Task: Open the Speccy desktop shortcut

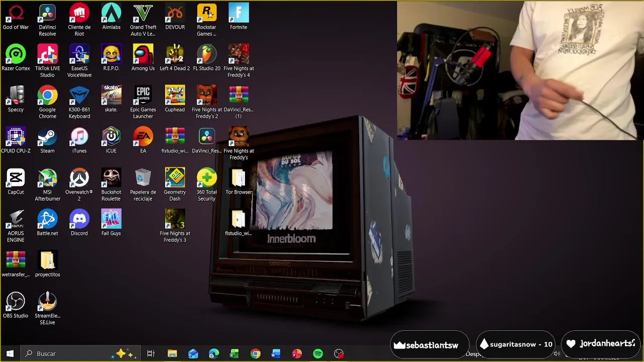Action: [16, 100]
